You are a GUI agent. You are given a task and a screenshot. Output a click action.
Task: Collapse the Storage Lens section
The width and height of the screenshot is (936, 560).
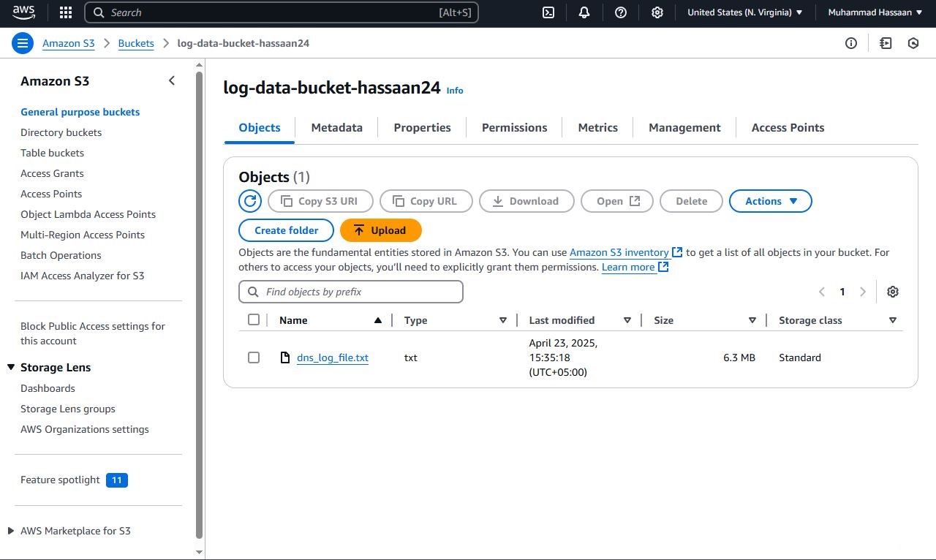click(x=11, y=367)
